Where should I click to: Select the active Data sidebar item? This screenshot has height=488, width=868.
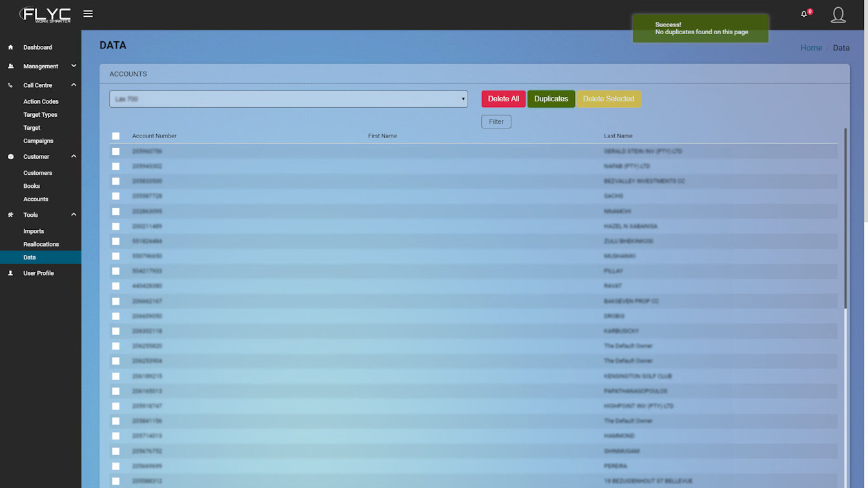pos(41,258)
